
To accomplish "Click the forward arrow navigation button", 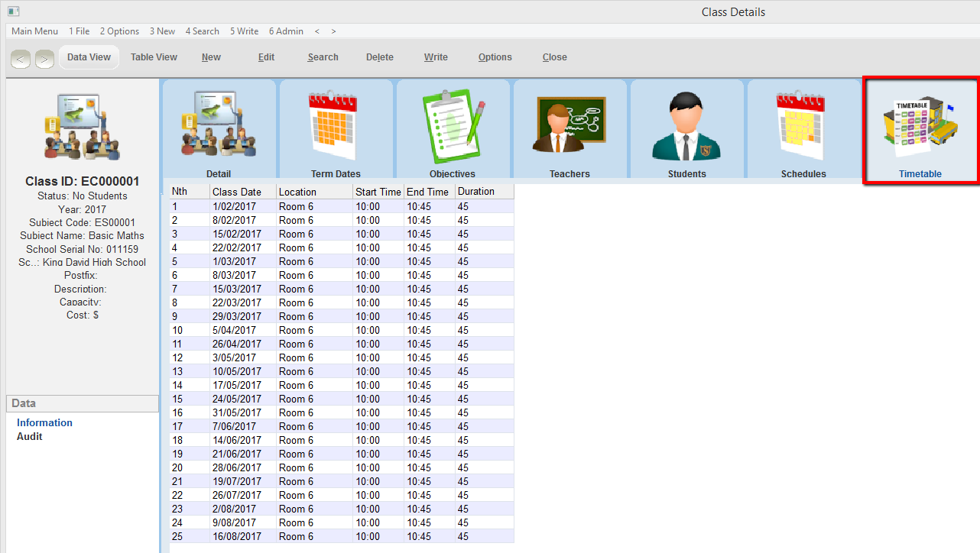I will point(44,59).
